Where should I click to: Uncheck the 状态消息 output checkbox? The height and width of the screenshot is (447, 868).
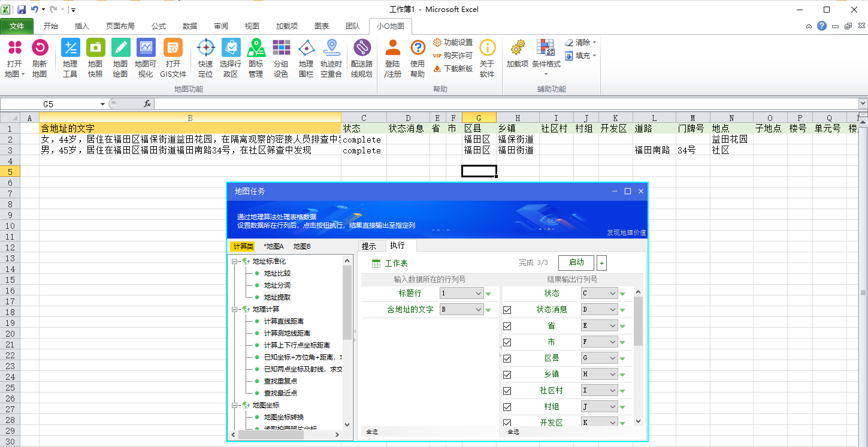coord(507,310)
